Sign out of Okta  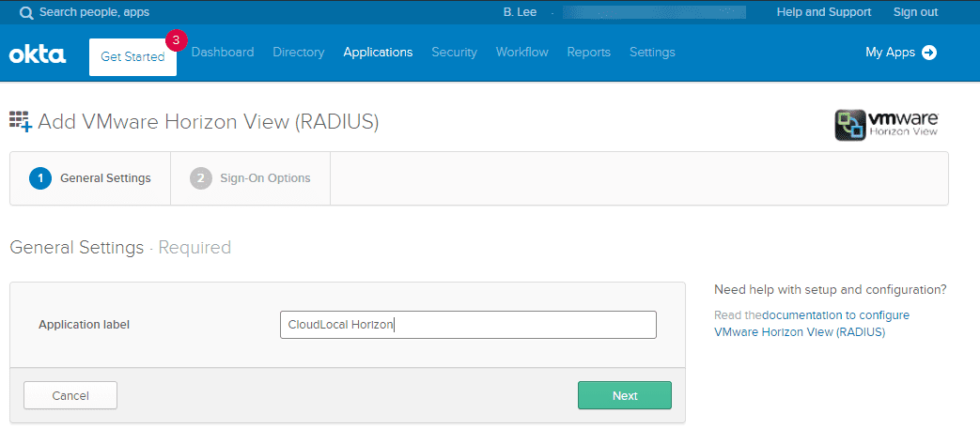(915, 12)
